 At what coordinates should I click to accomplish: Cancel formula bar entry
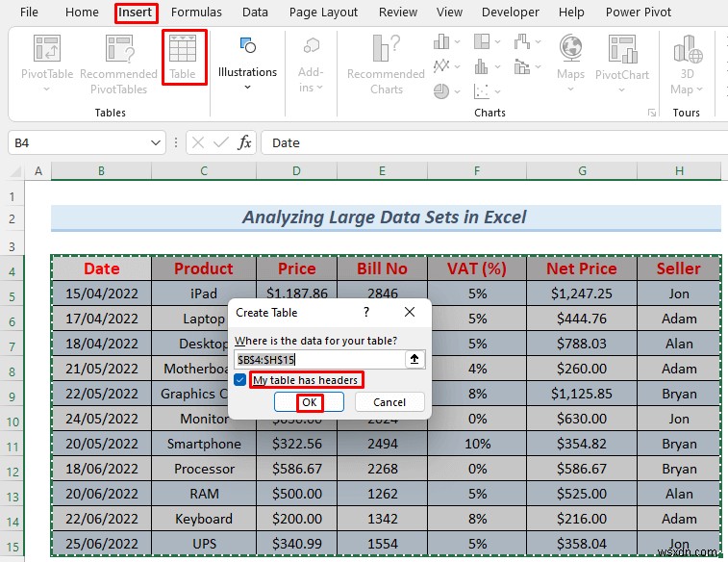click(x=198, y=142)
